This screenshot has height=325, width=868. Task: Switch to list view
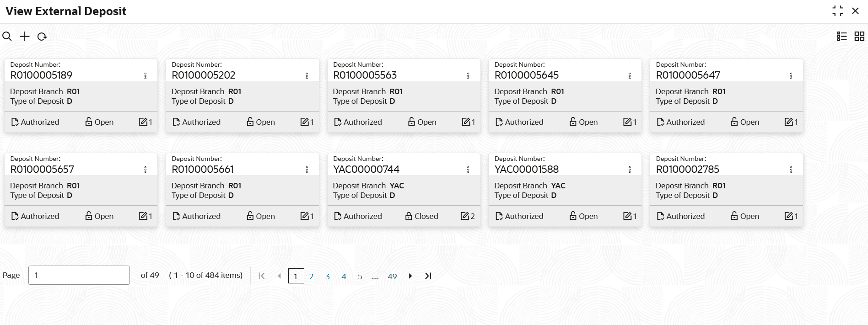coord(841,36)
